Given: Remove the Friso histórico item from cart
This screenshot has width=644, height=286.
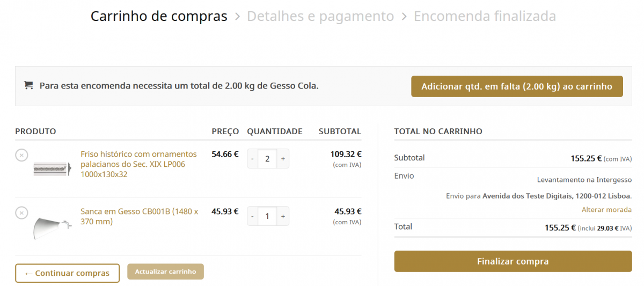Looking at the screenshot, I should 21,155.
